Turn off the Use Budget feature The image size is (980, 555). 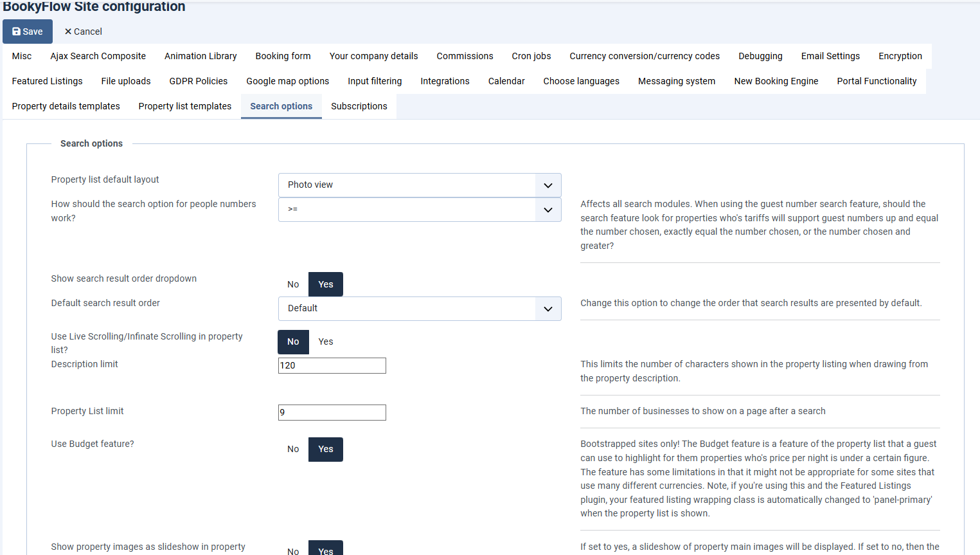coord(293,449)
